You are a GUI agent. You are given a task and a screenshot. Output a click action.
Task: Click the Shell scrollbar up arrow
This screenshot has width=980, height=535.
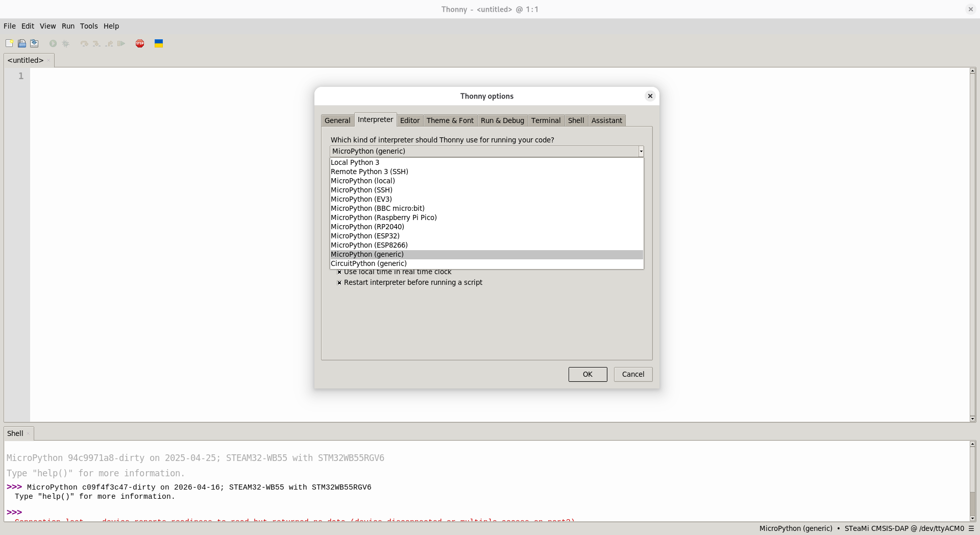click(x=972, y=444)
